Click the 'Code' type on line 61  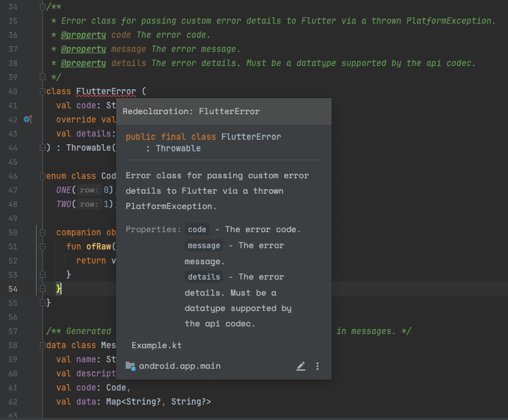click(x=116, y=387)
